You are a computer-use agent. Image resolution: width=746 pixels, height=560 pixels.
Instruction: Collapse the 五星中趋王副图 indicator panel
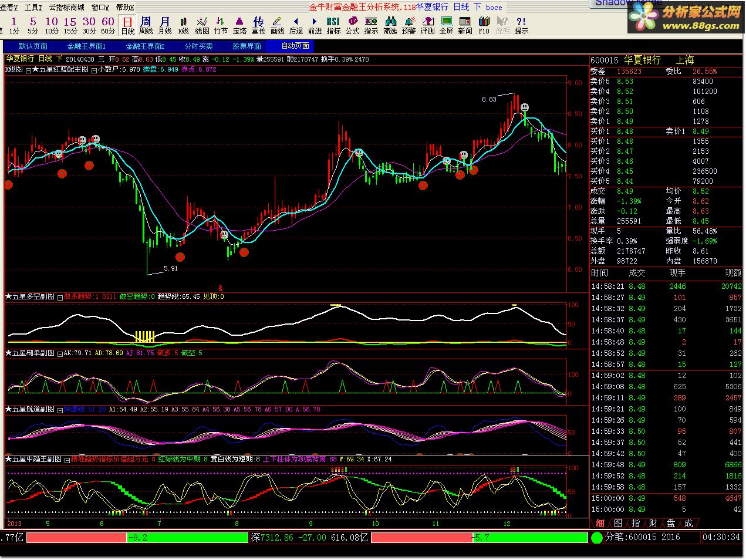coord(66,460)
